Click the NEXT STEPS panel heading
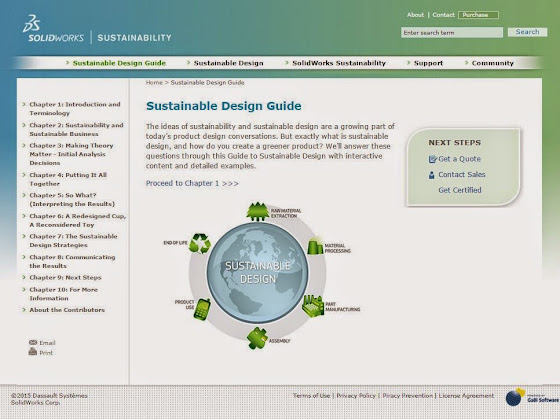560x419 pixels. pyautogui.click(x=455, y=143)
